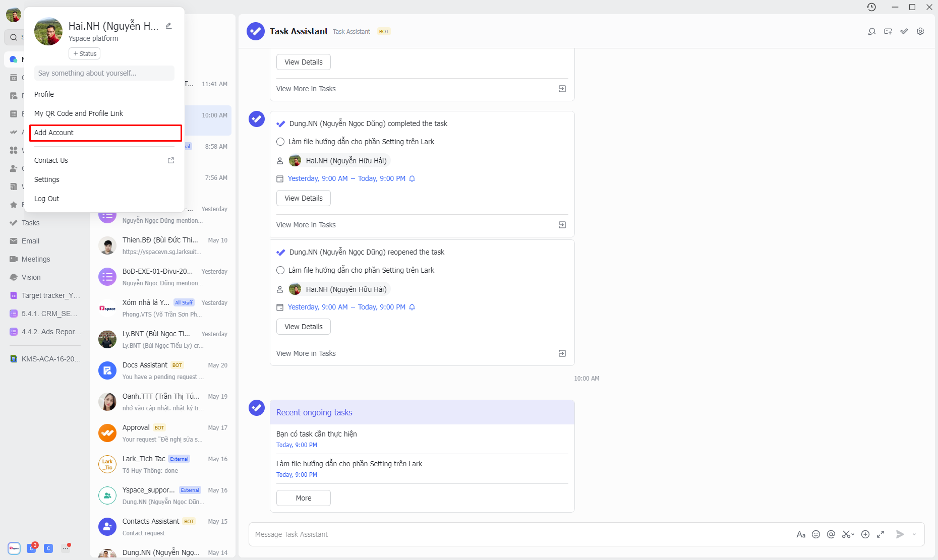This screenshot has width=938, height=560.
Task: Switch to account icon with 3 badge
Action: pyautogui.click(x=32, y=548)
